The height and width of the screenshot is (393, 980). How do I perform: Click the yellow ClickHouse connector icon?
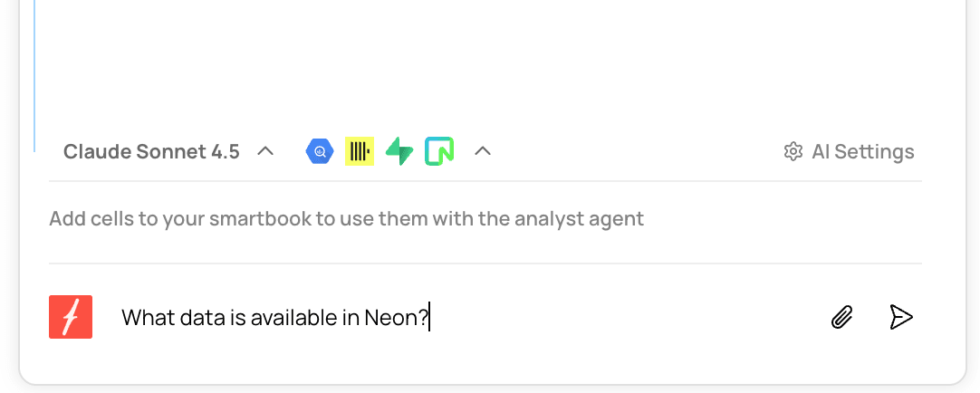360,151
